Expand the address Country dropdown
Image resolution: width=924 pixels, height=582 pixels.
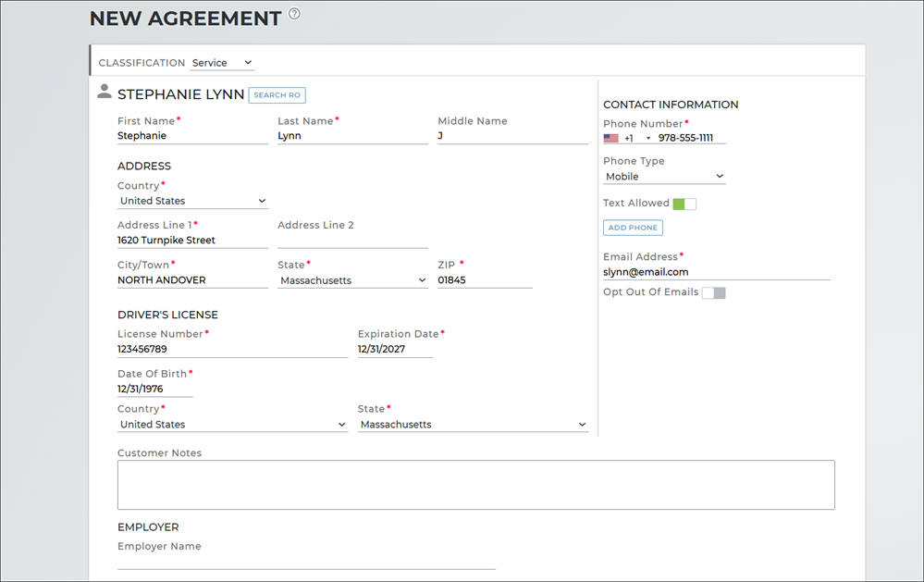click(192, 201)
